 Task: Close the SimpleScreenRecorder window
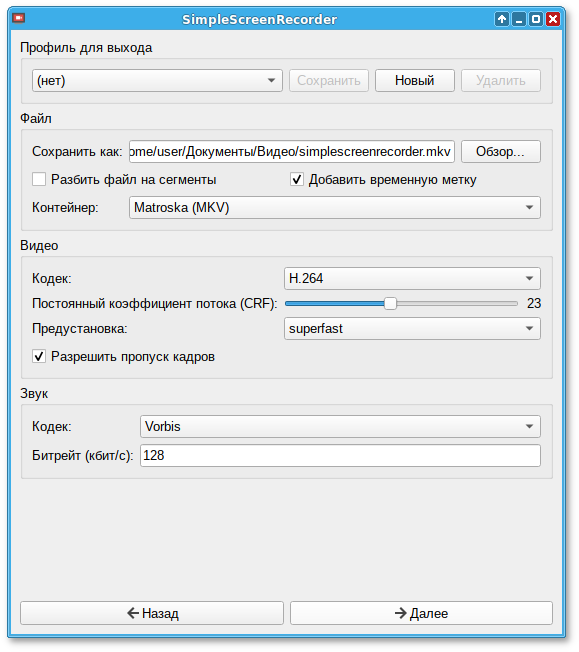click(x=553, y=19)
